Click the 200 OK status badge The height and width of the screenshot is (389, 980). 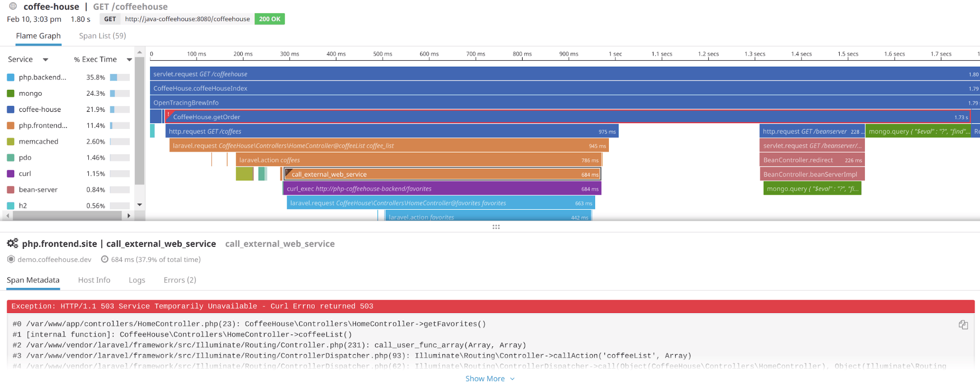click(x=270, y=19)
